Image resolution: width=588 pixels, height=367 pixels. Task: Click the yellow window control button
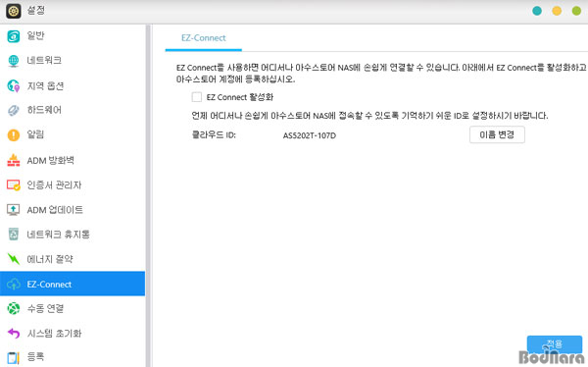click(557, 11)
